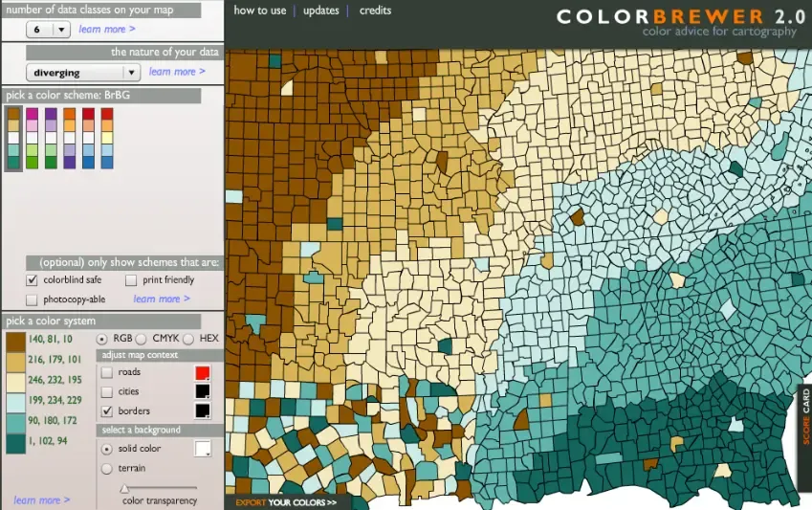
Task: Choose the pink-to-green diverging color scheme
Action: coord(33,138)
